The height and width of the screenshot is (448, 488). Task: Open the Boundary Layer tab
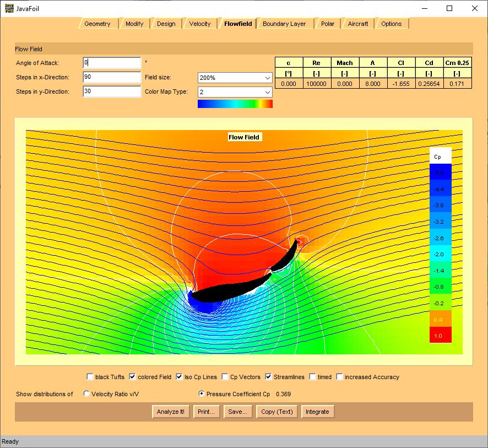(x=284, y=24)
